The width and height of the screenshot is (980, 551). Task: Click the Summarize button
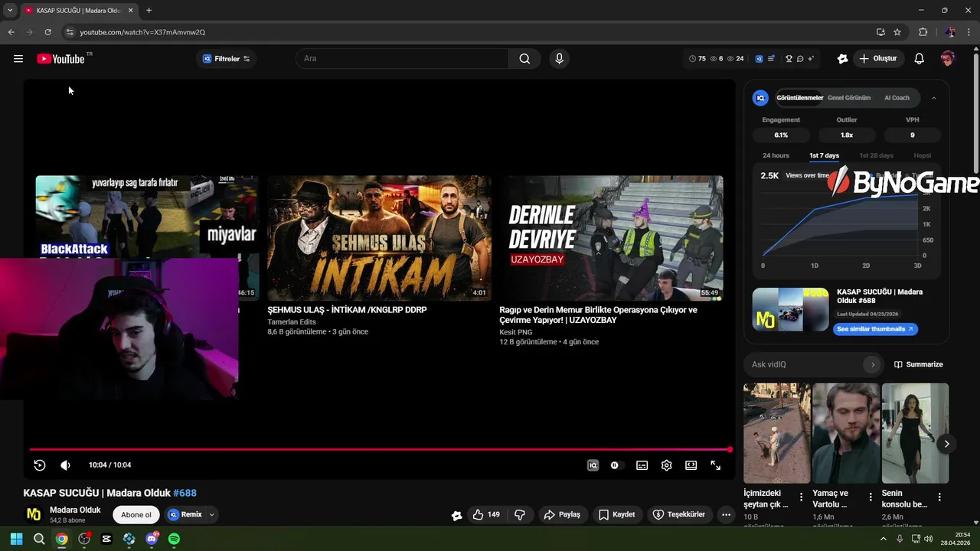click(918, 364)
